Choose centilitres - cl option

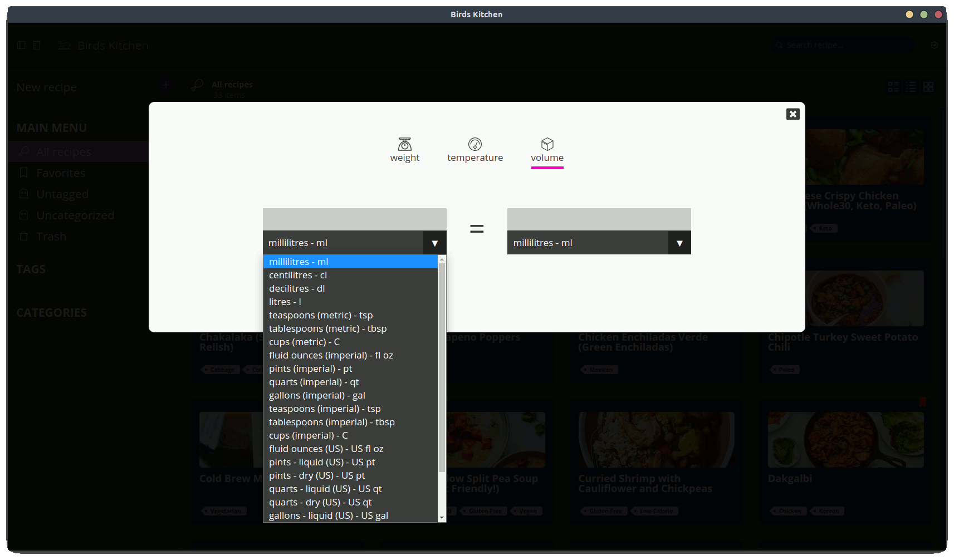click(x=350, y=275)
